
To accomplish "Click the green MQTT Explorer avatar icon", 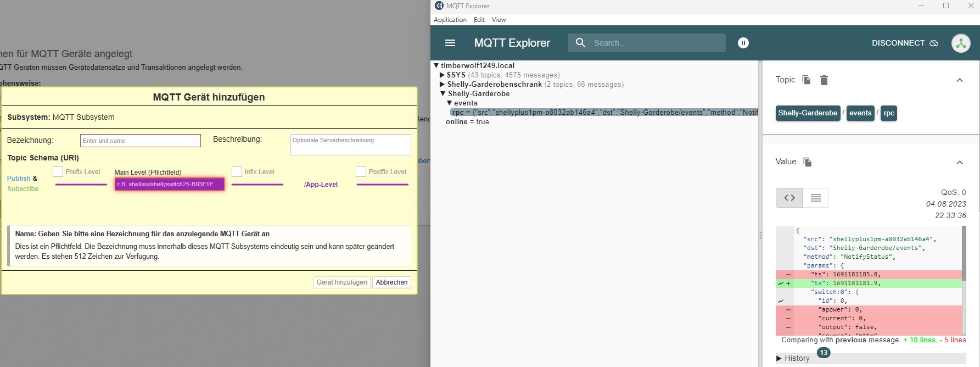I will [x=961, y=43].
